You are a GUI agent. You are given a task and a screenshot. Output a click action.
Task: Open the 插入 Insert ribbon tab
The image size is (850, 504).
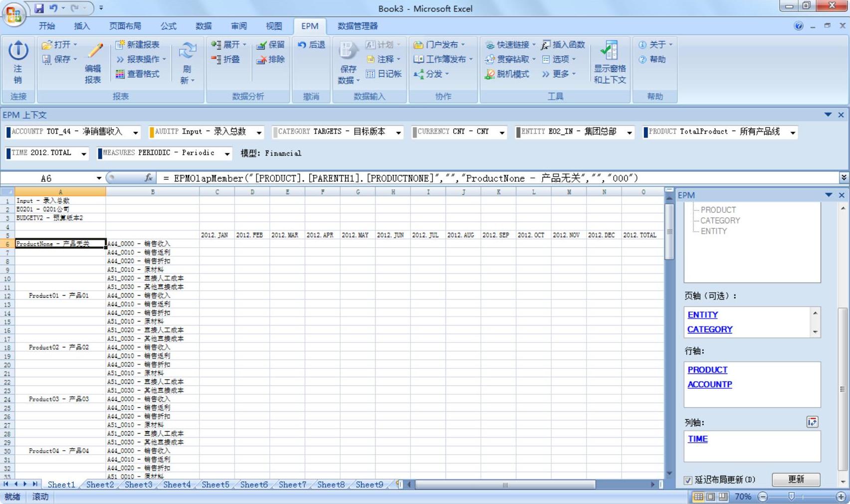coord(82,26)
